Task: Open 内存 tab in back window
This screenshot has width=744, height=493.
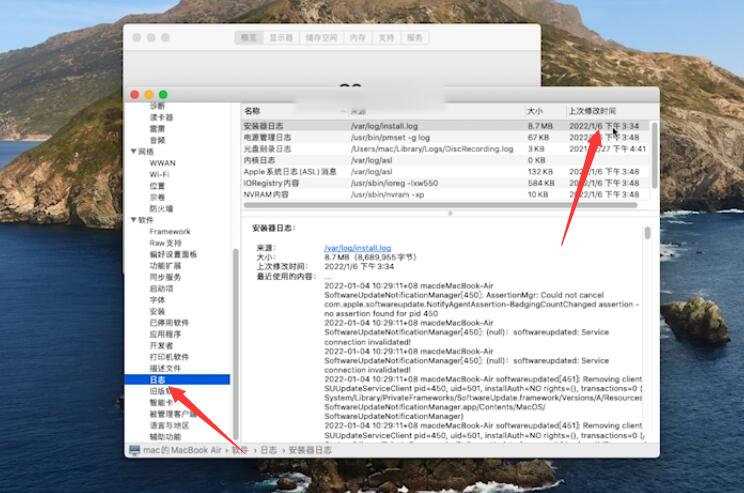Action: [x=358, y=37]
